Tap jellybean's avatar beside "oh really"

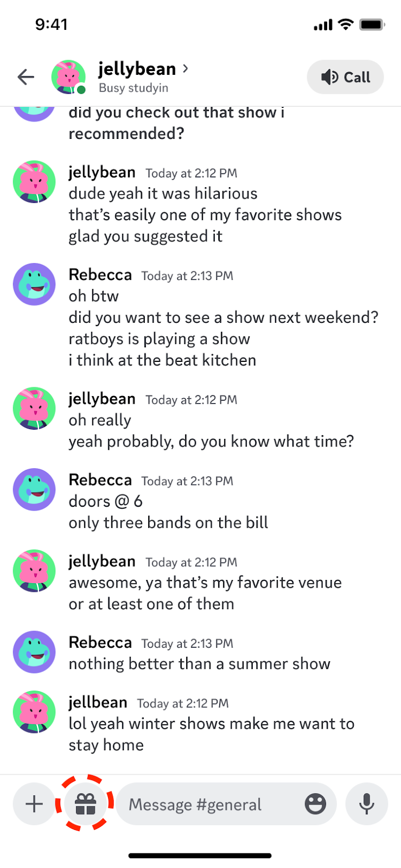[x=34, y=409]
